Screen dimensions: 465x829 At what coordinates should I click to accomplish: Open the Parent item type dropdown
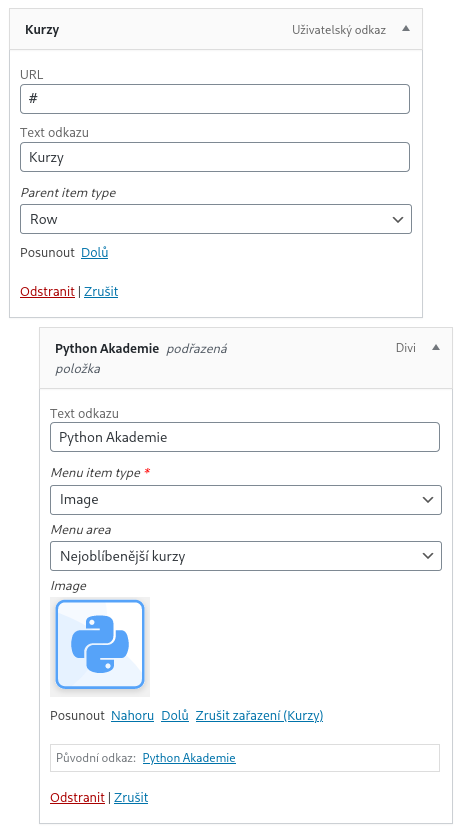(x=216, y=219)
